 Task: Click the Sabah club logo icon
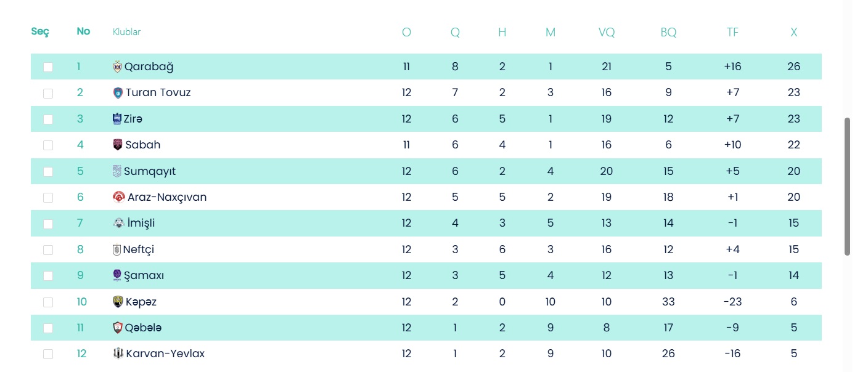point(118,145)
